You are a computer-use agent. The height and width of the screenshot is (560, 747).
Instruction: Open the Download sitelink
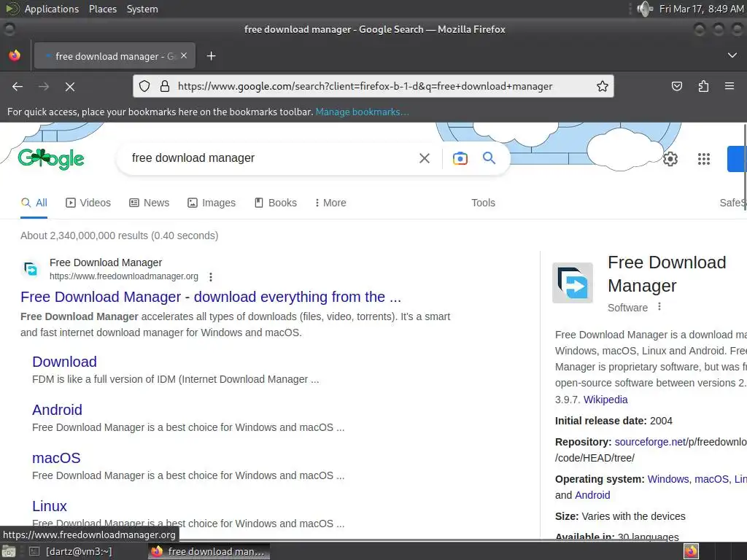[x=64, y=362]
